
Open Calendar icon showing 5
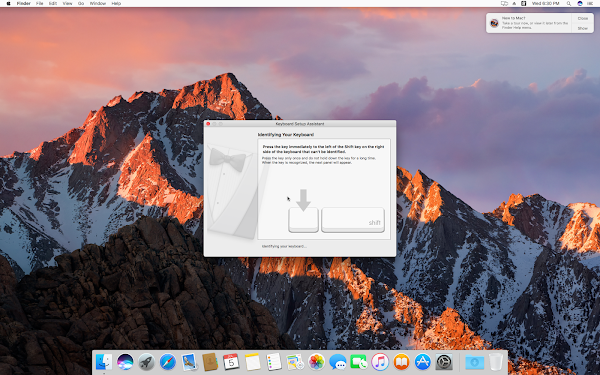(231, 362)
